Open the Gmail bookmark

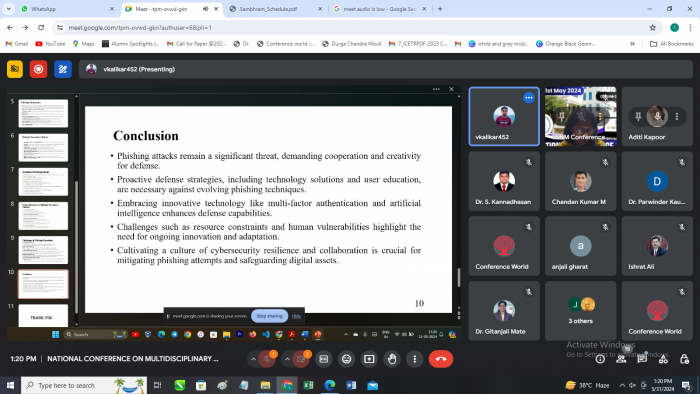point(17,44)
